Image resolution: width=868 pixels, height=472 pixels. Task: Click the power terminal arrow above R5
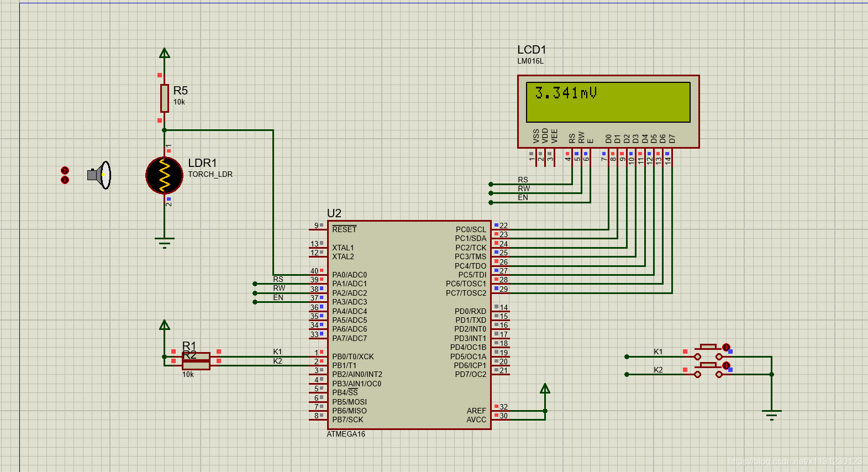tap(164, 53)
